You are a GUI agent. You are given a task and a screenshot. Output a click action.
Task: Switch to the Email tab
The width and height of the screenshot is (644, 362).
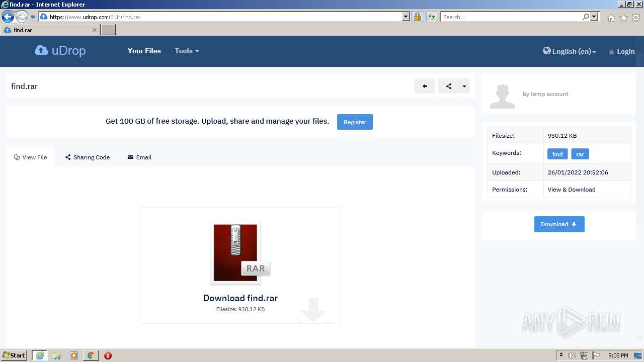click(139, 157)
